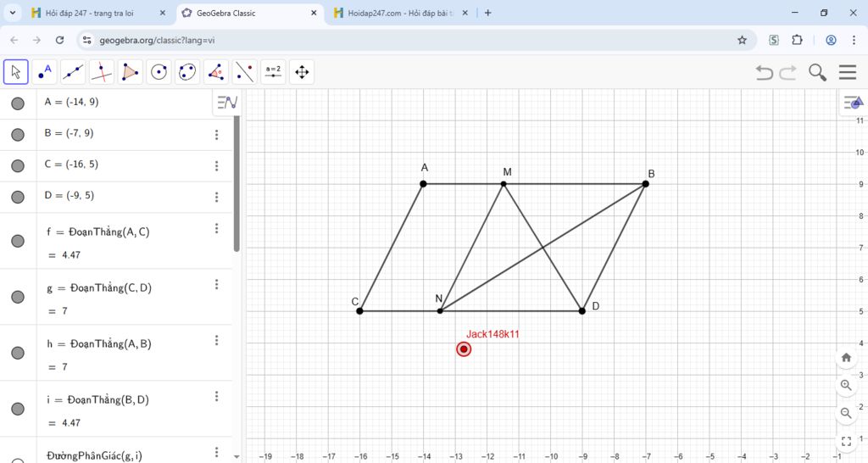Click point N on segment CD
Image resolution: width=868 pixels, height=463 pixels.
440,311
